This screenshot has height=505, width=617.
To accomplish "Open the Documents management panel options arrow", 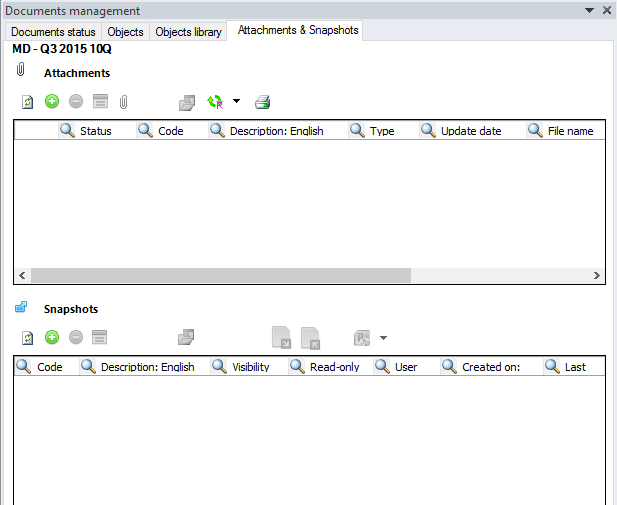I will coord(589,10).
